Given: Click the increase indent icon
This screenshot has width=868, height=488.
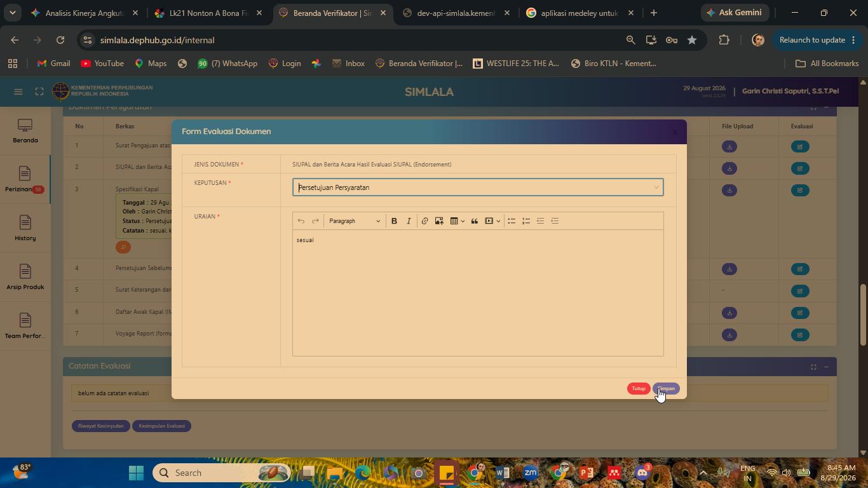Looking at the screenshot, I should click(555, 221).
